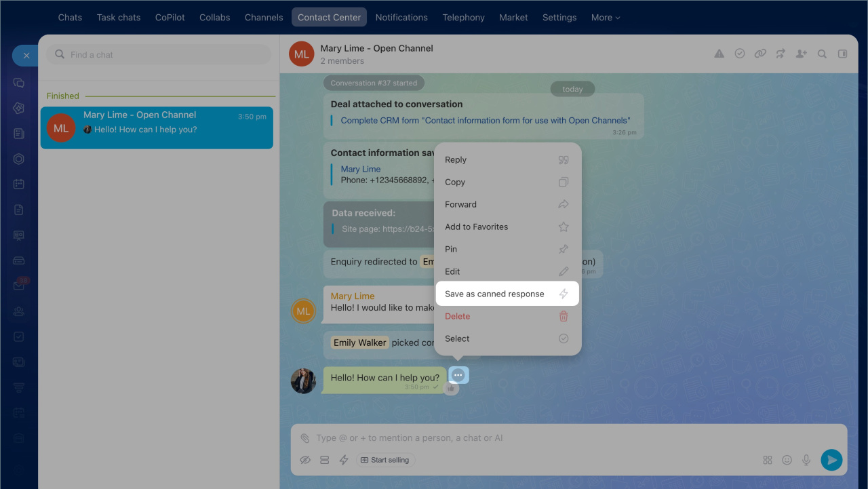The height and width of the screenshot is (489, 868).
Task: Click the link icon in chat header
Action: point(760,54)
